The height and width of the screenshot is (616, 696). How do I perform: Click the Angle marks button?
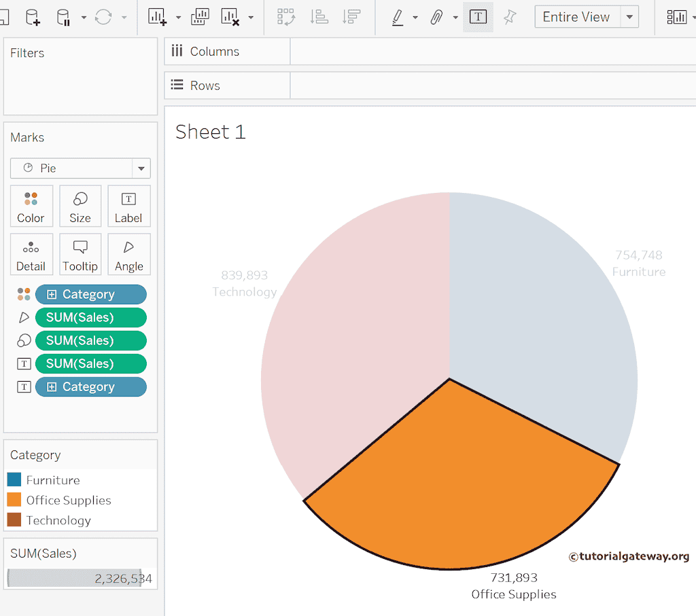(128, 255)
